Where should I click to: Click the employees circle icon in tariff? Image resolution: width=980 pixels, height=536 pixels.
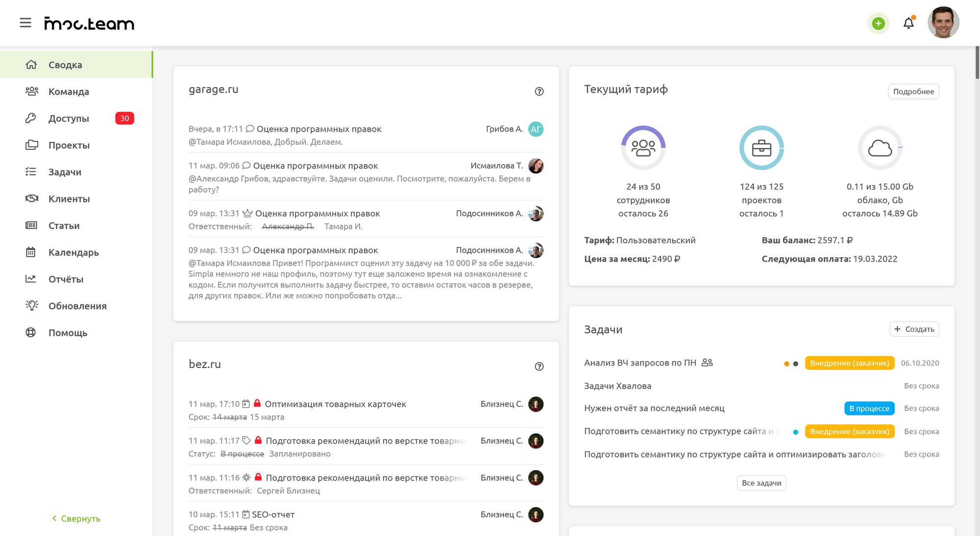click(x=643, y=147)
